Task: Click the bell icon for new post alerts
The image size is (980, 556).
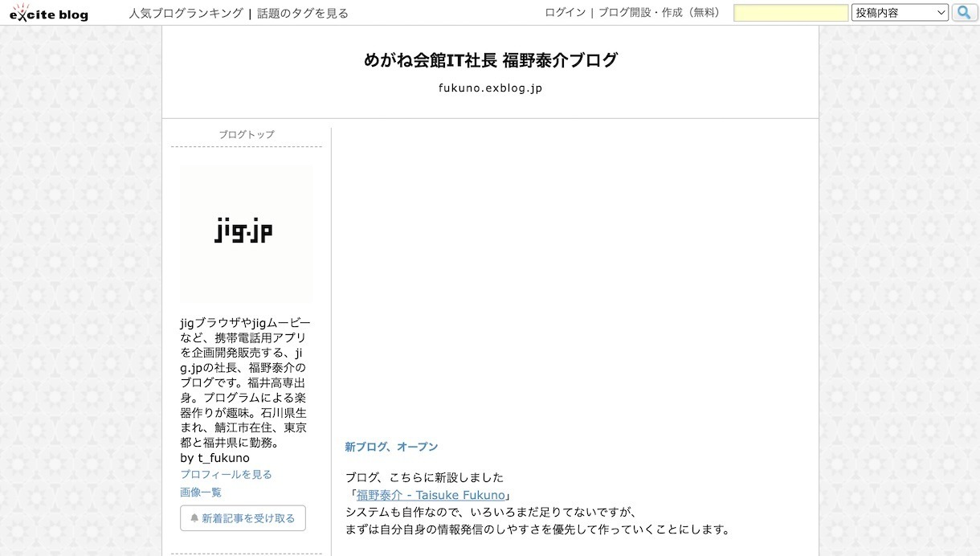Action: tap(194, 518)
